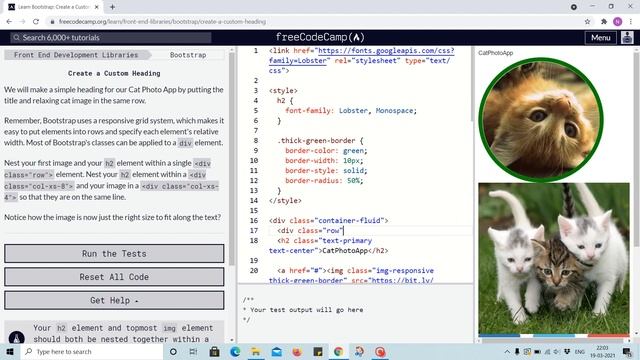
Task: Open Sticky Notes from the taskbar
Action: pyautogui.click(x=318, y=351)
